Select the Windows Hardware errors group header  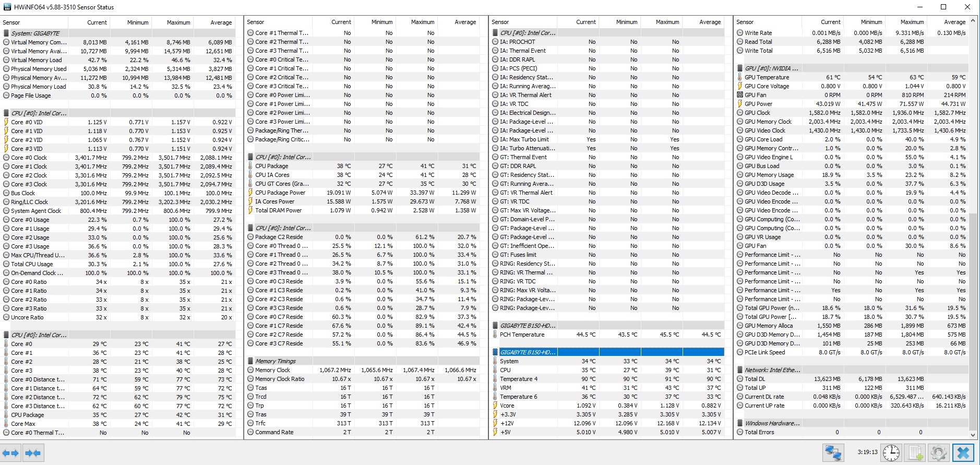tap(772, 423)
